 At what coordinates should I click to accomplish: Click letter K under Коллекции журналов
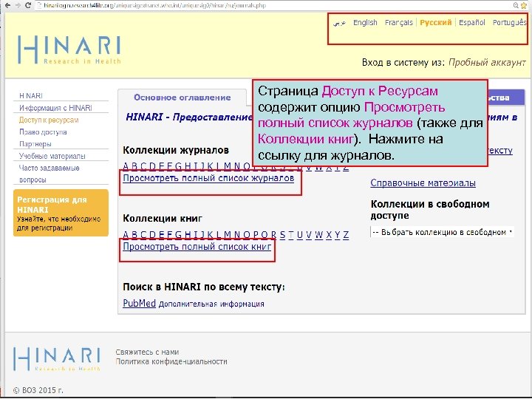click(x=211, y=166)
